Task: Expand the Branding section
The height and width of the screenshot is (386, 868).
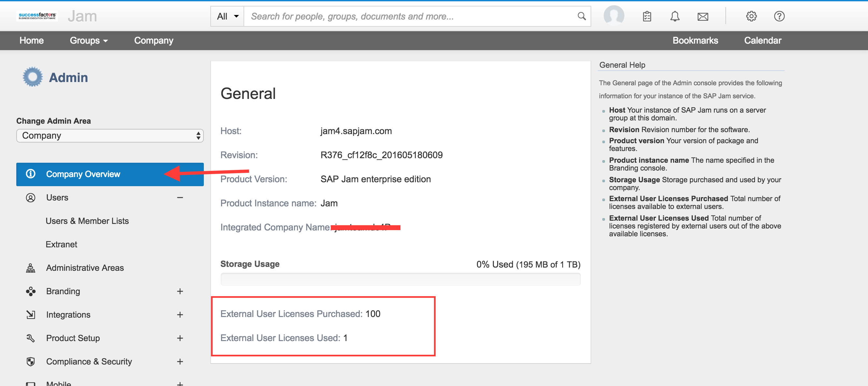Action: (180, 291)
